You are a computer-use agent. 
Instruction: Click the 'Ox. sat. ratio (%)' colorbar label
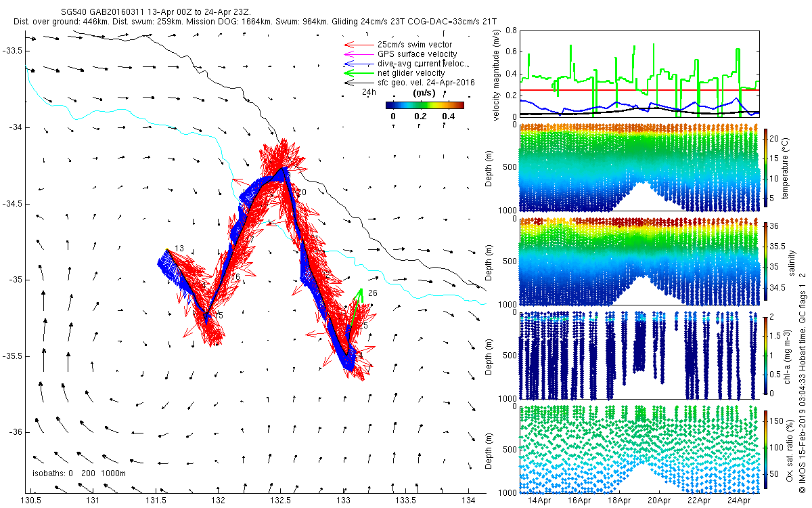point(790,449)
